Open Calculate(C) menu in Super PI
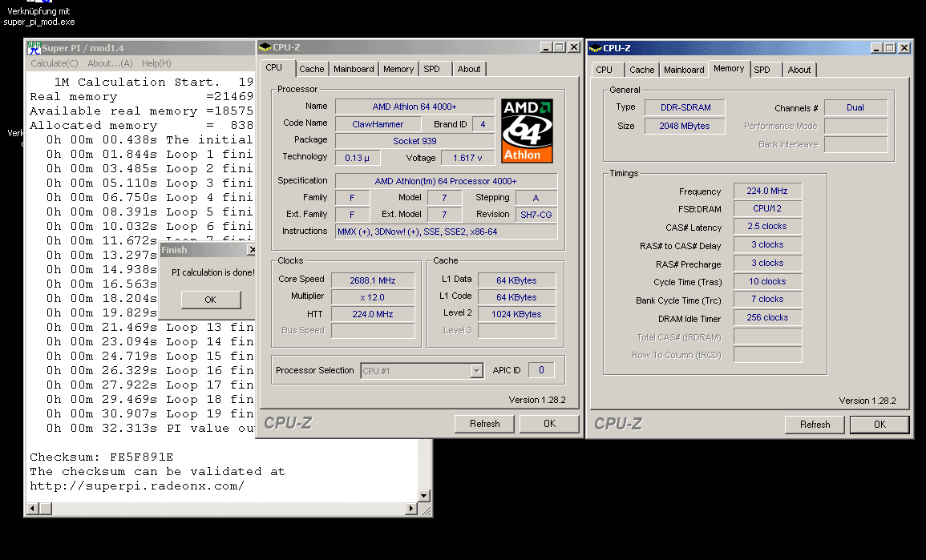The height and width of the screenshot is (560, 926). [55, 63]
